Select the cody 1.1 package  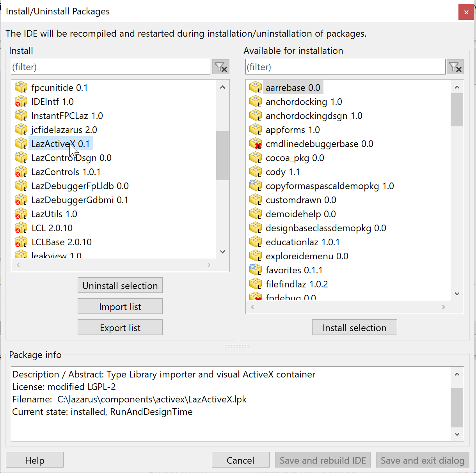click(x=282, y=172)
